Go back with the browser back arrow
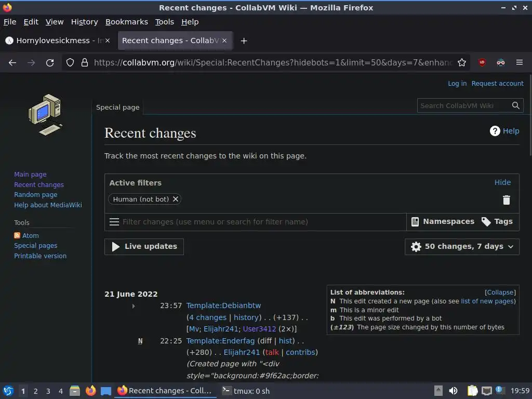This screenshot has width=532, height=399. pyautogui.click(x=12, y=63)
